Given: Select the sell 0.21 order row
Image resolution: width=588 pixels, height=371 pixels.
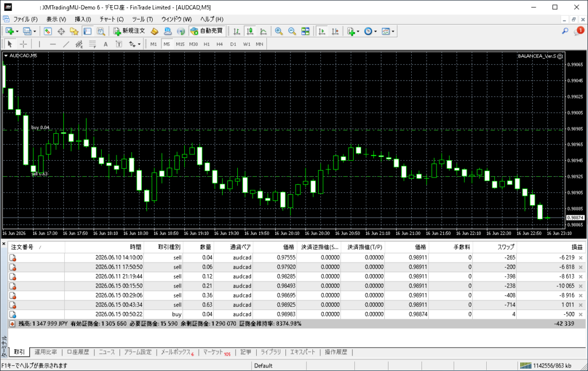Looking at the screenshot, I should click(x=296, y=286).
